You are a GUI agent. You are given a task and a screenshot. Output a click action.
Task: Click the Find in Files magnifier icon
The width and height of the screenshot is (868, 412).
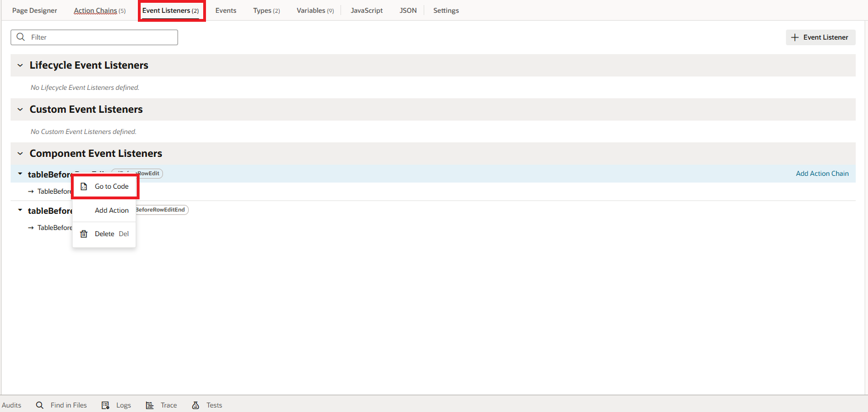coord(40,405)
